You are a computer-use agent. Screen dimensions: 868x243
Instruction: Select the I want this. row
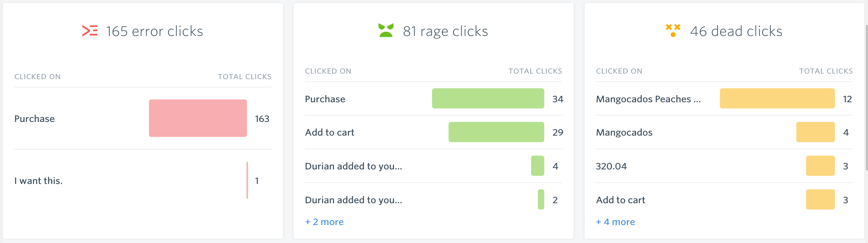(x=143, y=181)
